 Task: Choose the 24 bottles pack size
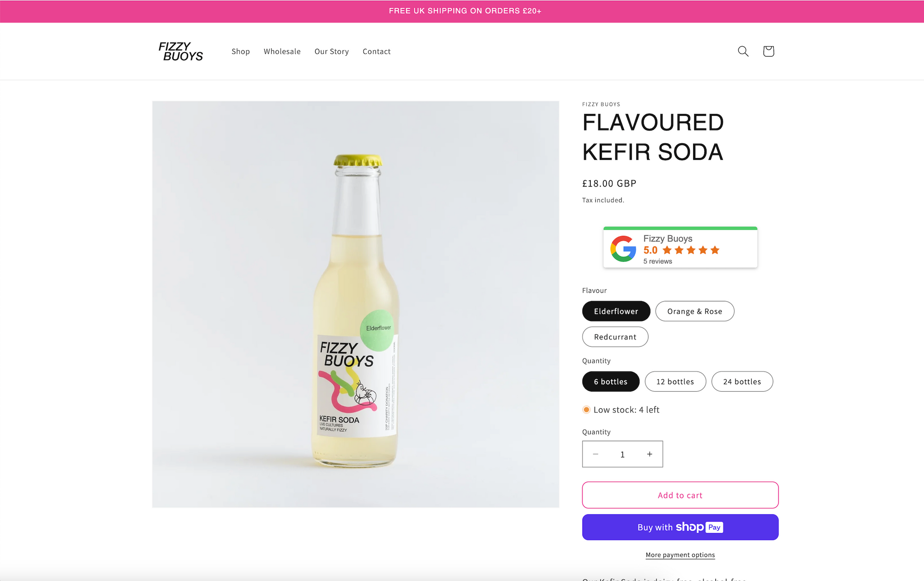coord(742,381)
